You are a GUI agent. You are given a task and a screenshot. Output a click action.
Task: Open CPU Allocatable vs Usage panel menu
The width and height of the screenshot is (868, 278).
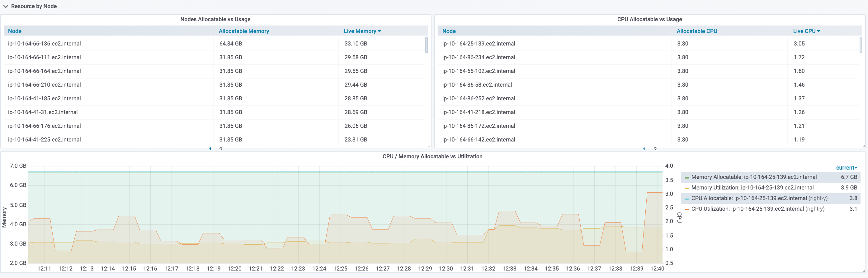tap(649, 19)
